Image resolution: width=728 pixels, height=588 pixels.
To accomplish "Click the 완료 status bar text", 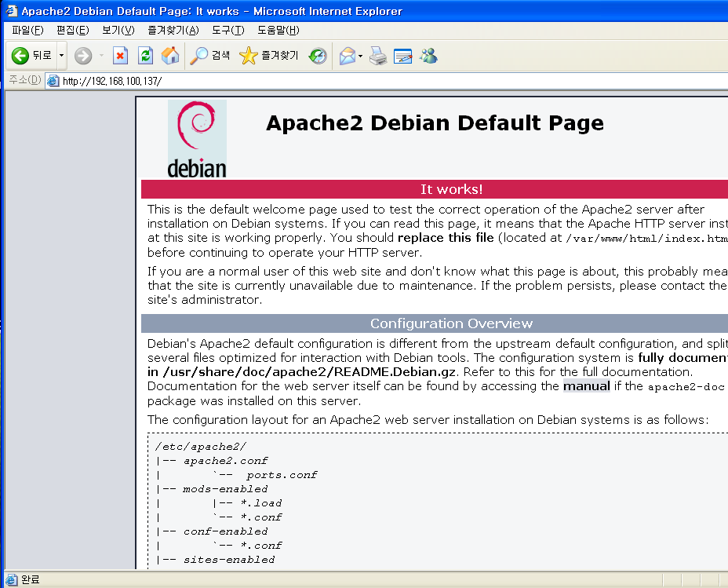I will click(x=30, y=579).
